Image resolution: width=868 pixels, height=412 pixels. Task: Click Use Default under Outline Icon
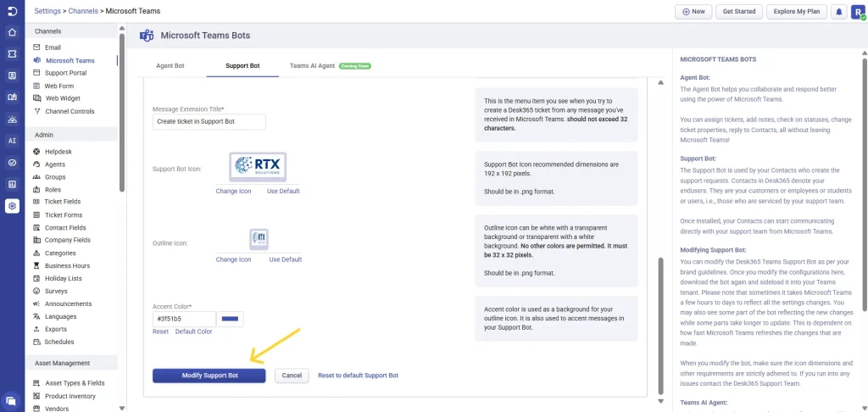286,259
